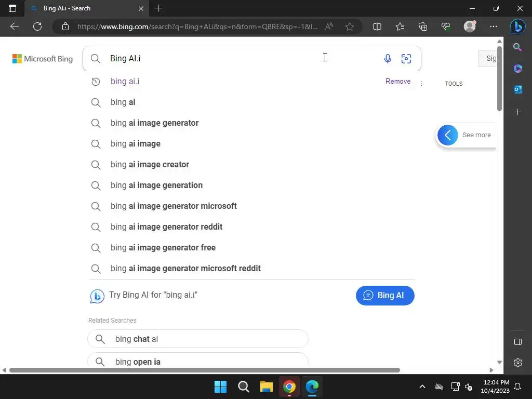Open the Windows Start menu

(220, 387)
